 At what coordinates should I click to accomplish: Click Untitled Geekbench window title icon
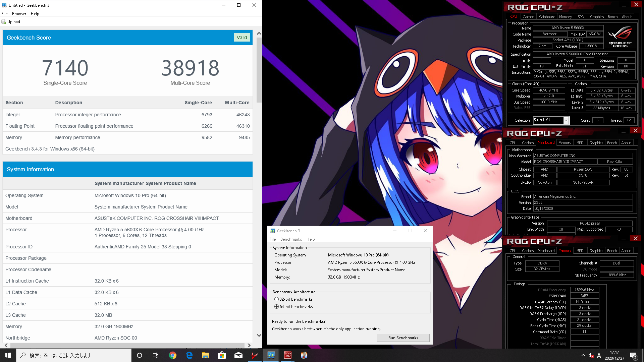pyautogui.click(x=4, y=5)
